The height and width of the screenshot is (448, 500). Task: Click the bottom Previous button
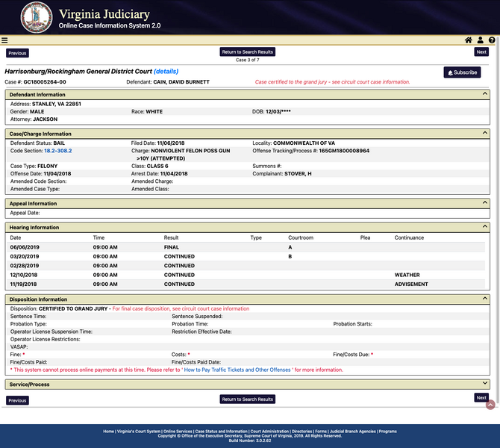click(17, 400)
